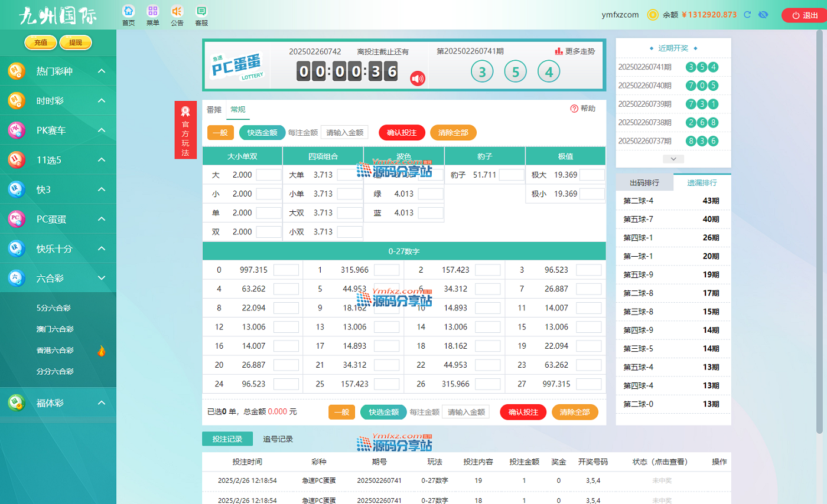Toggle the top orange 一般 mode button

[220, 133]
